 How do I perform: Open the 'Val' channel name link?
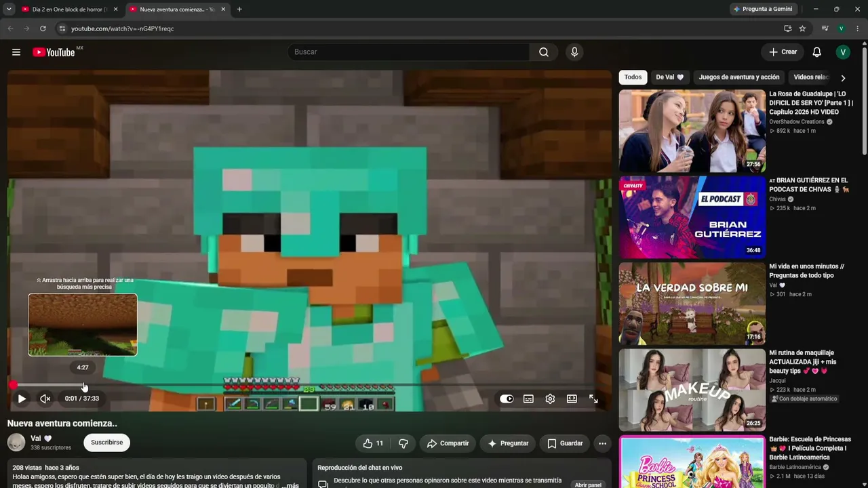[x=36, y=439]
